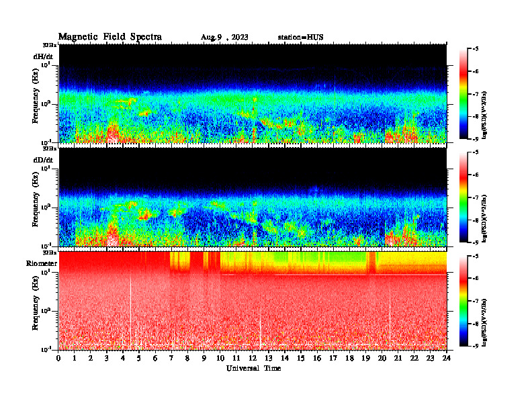Screen dimensions: 532x411
Task: Click the "11" hour tick label
Action: coord(236,358)
